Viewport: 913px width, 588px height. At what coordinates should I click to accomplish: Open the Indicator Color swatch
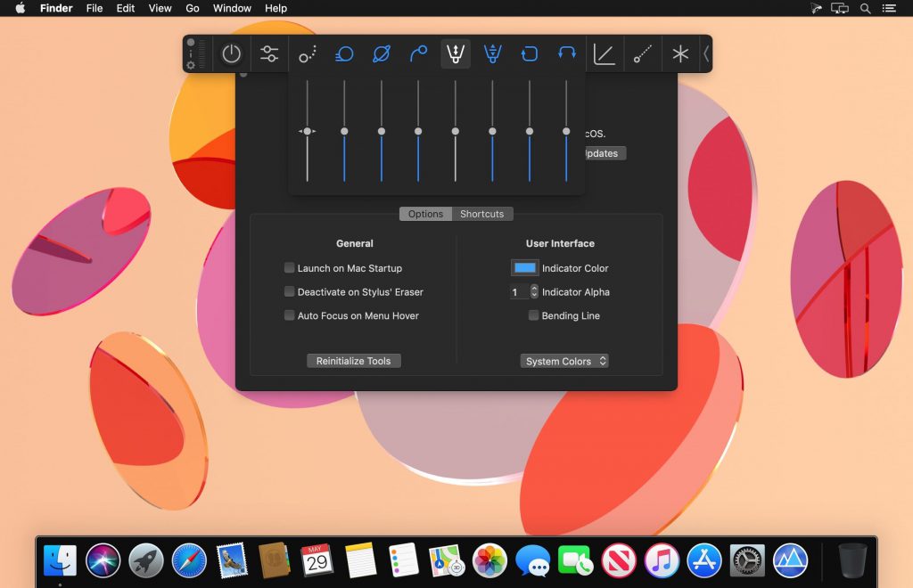524,268
